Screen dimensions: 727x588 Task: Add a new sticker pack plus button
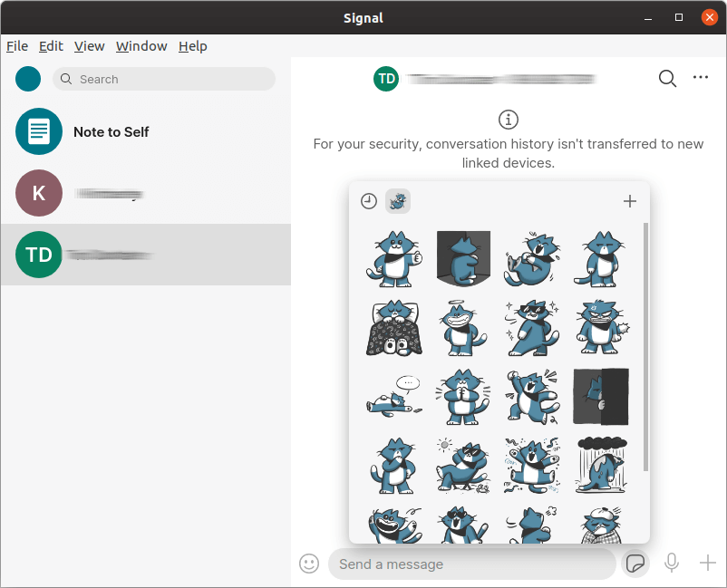630,201
